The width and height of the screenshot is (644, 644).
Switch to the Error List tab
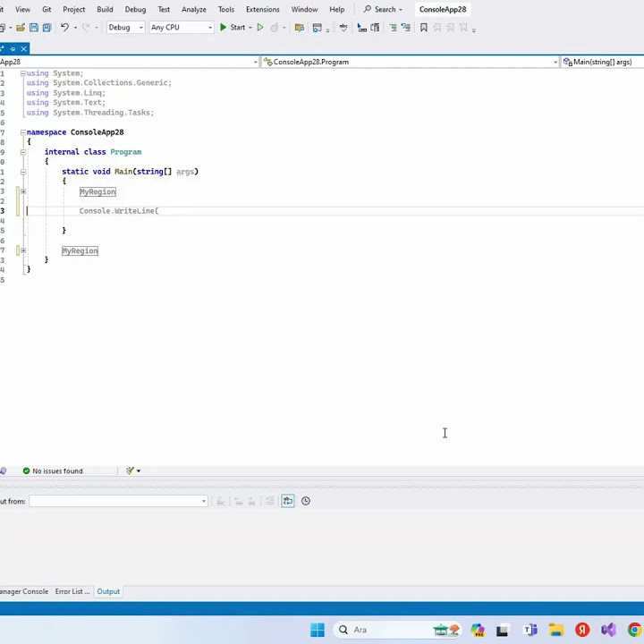pyautogui.click(x=72, y=591)
